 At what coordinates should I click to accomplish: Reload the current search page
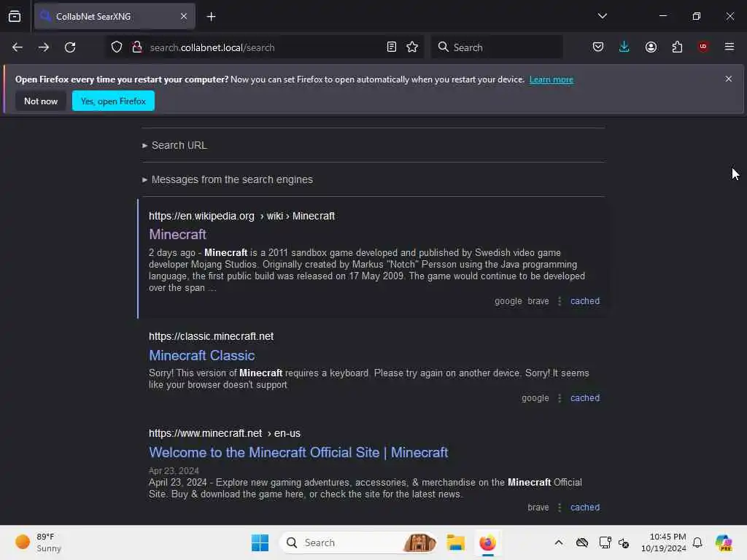[70, 47]
